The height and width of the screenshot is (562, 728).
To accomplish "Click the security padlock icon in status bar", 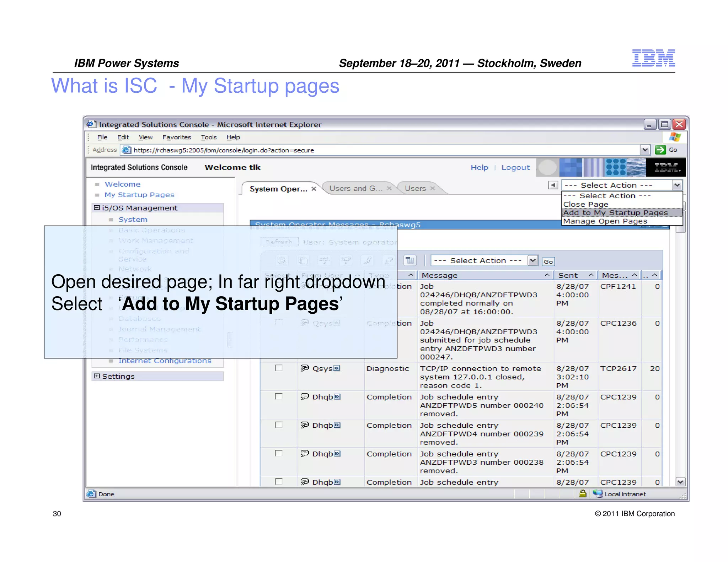I will tap(582, 493).
